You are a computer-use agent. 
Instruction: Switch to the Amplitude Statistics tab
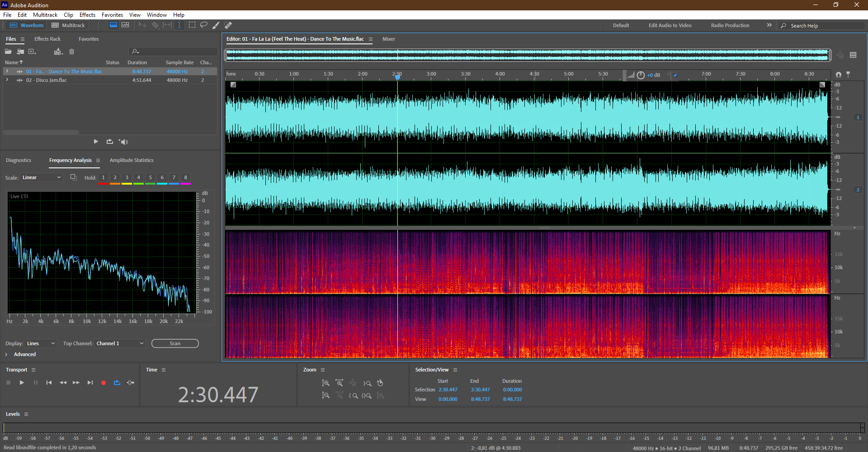131,160
